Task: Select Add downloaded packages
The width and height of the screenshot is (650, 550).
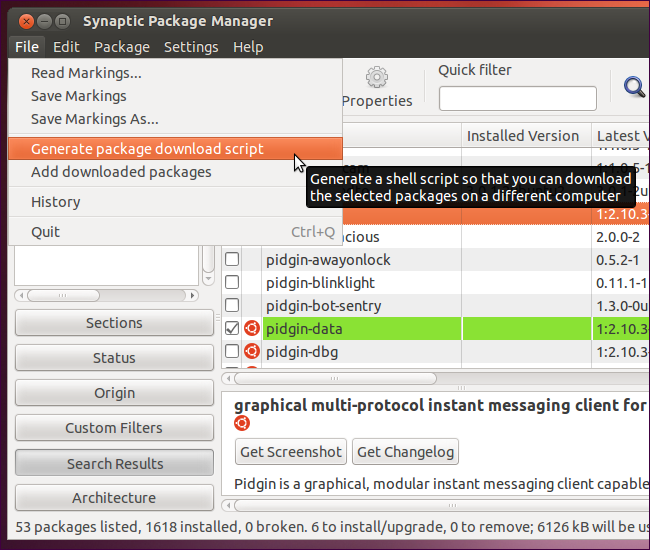Action: click(175, 172)
